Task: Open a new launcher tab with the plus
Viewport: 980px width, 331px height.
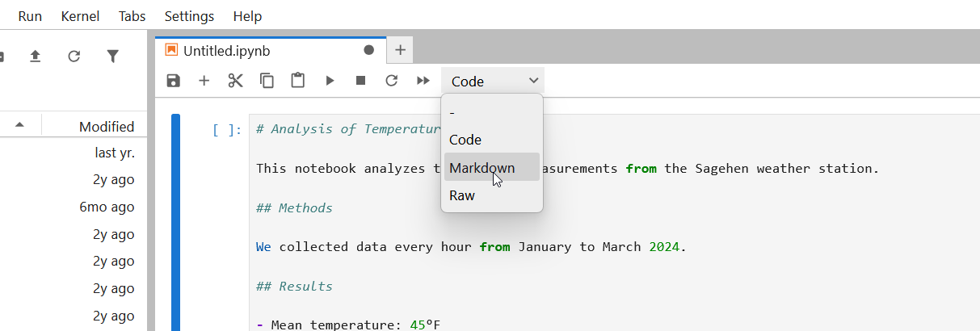Action: coord(400,50)
